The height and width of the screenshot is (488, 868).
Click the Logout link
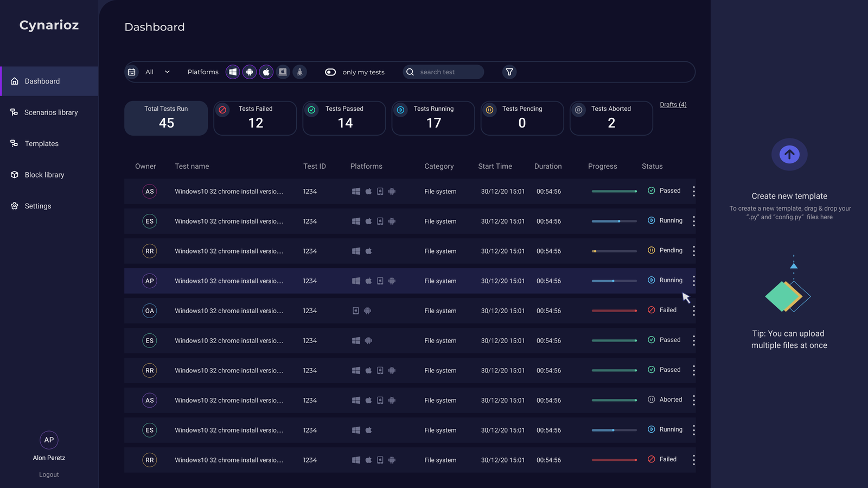[49, 474]
